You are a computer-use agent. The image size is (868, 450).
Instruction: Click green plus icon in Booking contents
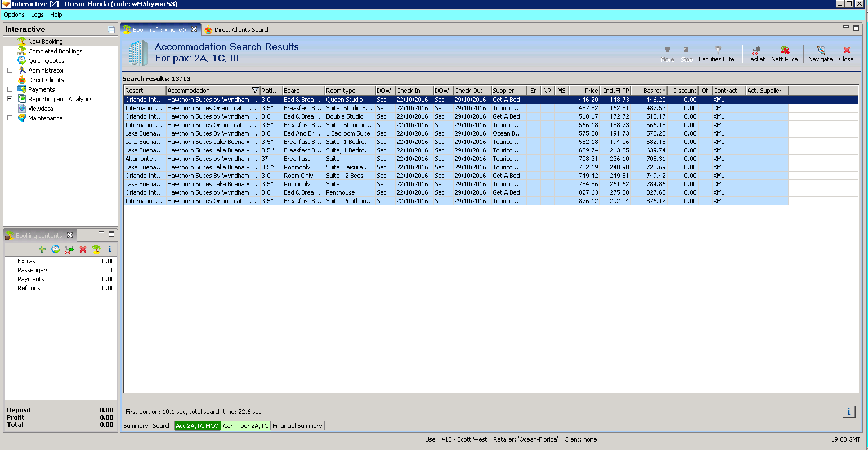click(42, 249)
